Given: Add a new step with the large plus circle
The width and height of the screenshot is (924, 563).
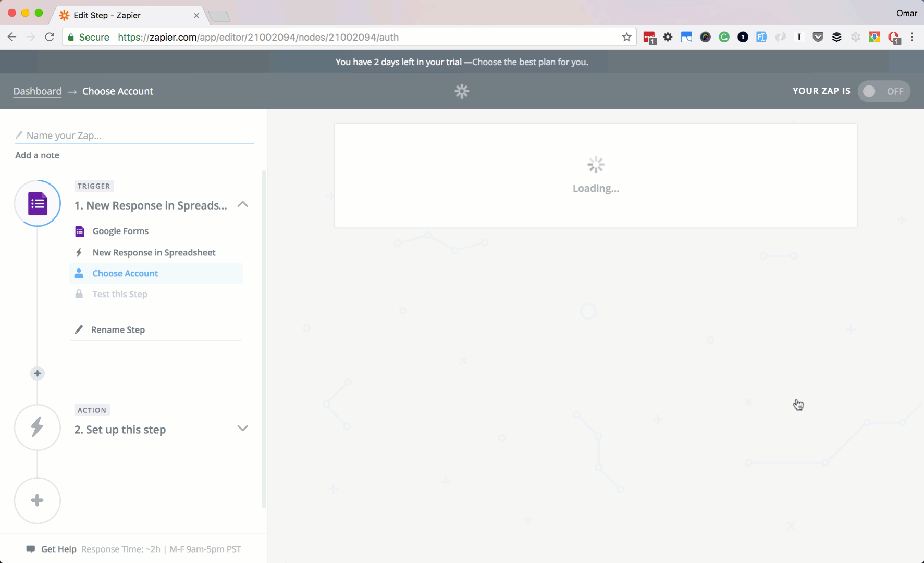Looking at the screenshot, I should (38, 500).
